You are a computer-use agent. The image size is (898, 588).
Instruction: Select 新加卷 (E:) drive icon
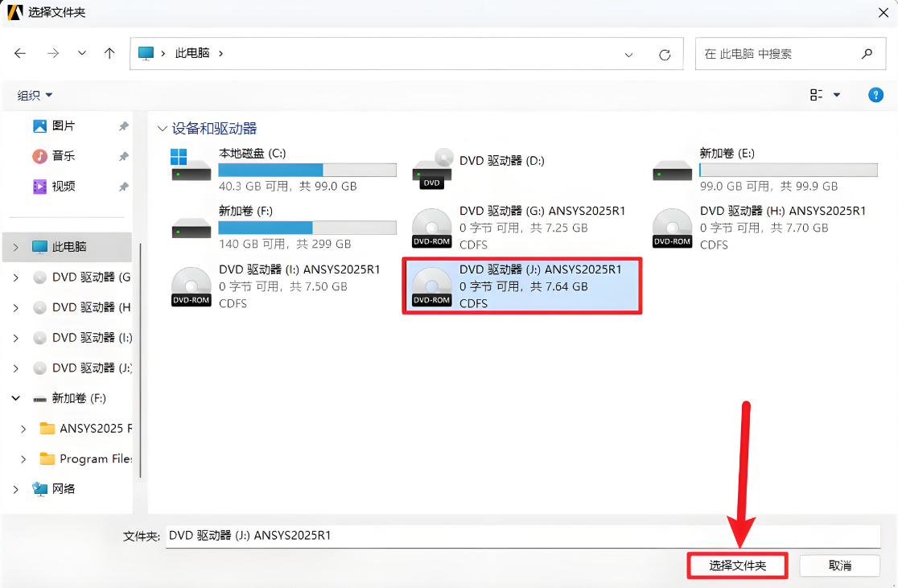673,171
